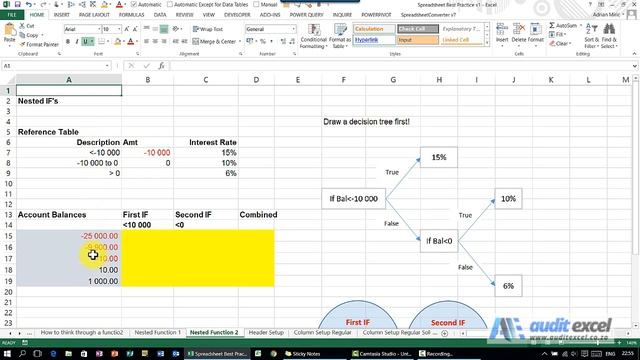
Task: Open the General number format dropdown
Action: coord(293,29)
